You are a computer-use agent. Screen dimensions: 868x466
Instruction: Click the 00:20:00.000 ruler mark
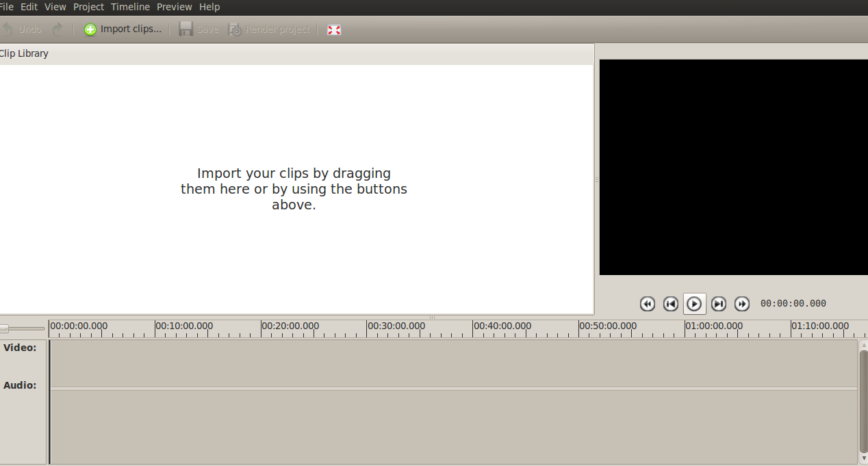(290, 326)
